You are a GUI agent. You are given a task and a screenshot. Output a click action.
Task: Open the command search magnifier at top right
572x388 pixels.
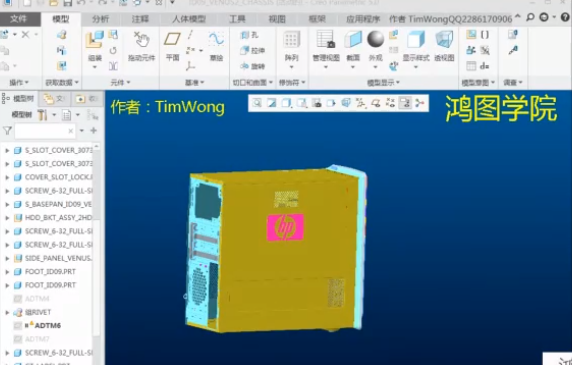[530, 17]
